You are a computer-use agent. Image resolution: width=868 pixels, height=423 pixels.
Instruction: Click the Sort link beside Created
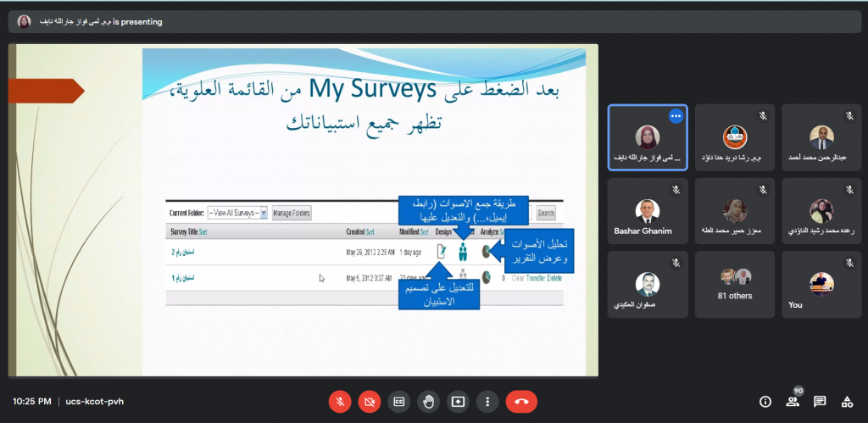click(x=371, y=231)
